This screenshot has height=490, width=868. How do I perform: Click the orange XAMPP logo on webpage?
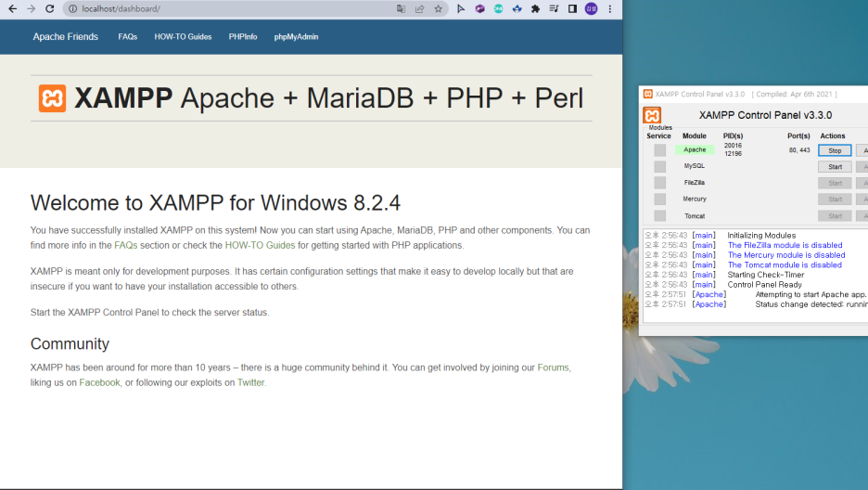(52, 98)
